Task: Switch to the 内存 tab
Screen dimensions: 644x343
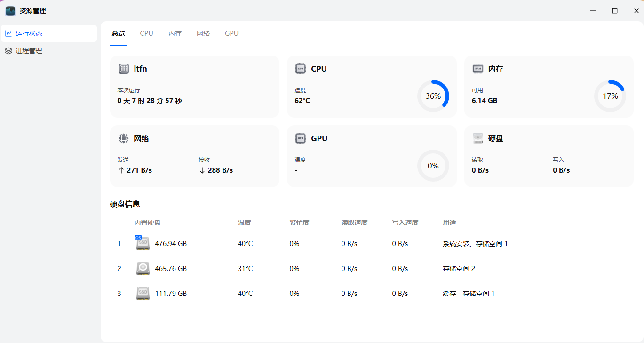Action: [x=175, y=33]
